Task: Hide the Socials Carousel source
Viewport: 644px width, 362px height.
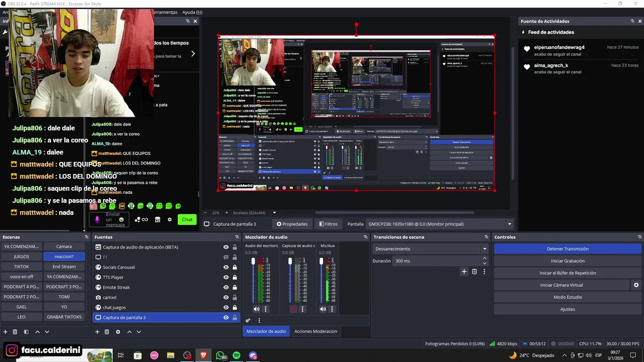Action: click(x=226, y=267)
